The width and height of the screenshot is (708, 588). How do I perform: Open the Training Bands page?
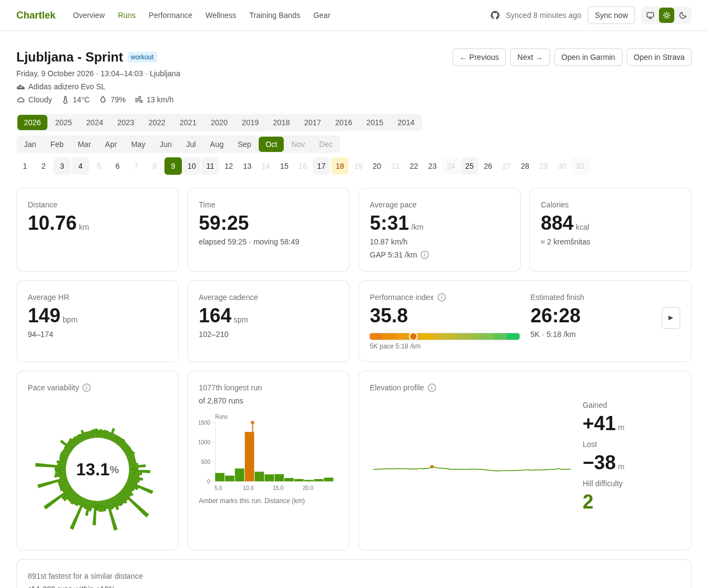point(274,15)
